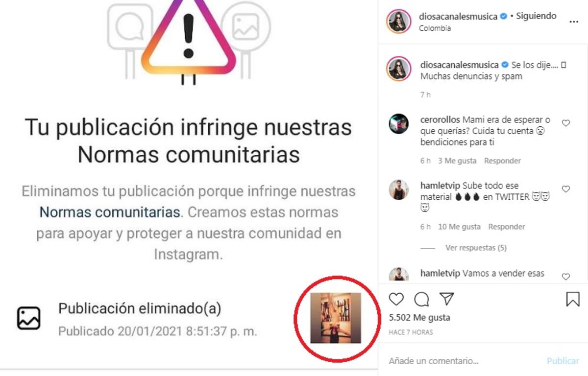Save post with bookmark icon
This screenshot has height=376, width=588.
573,299
